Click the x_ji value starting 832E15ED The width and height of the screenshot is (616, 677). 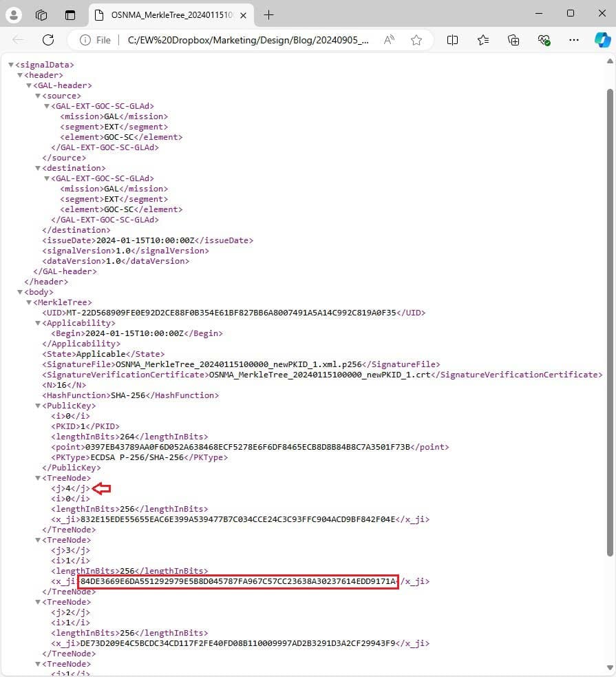point(237,519)
